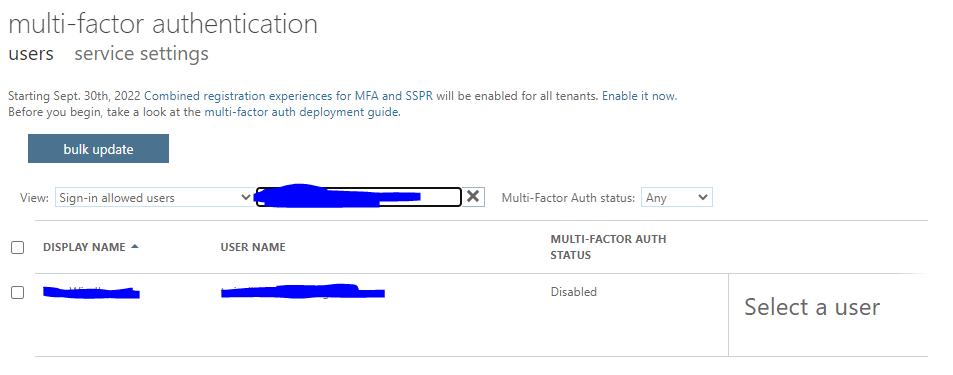
Task: Click the MULTI-FACTOR AUTH STATUS column header
Action: [608, 247]
